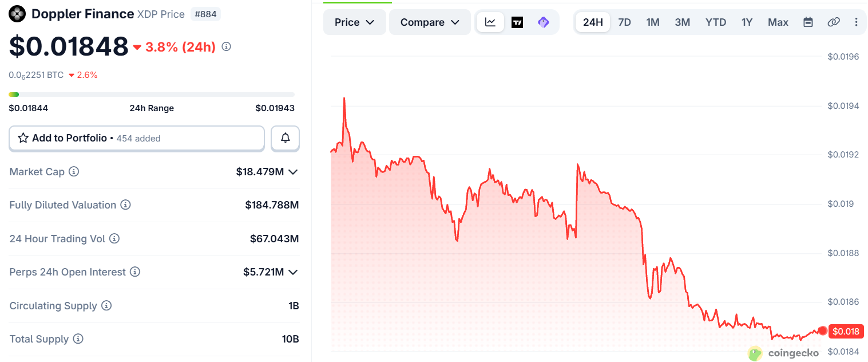Open Circulating Supply info icon
Screen dimensions: 868x362
pos(106,305)
